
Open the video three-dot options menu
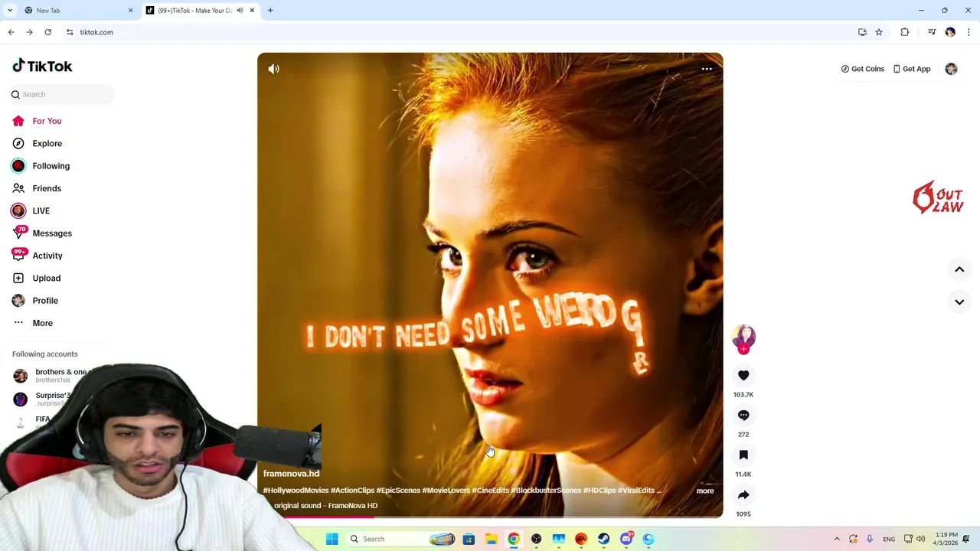pos(707,69)
